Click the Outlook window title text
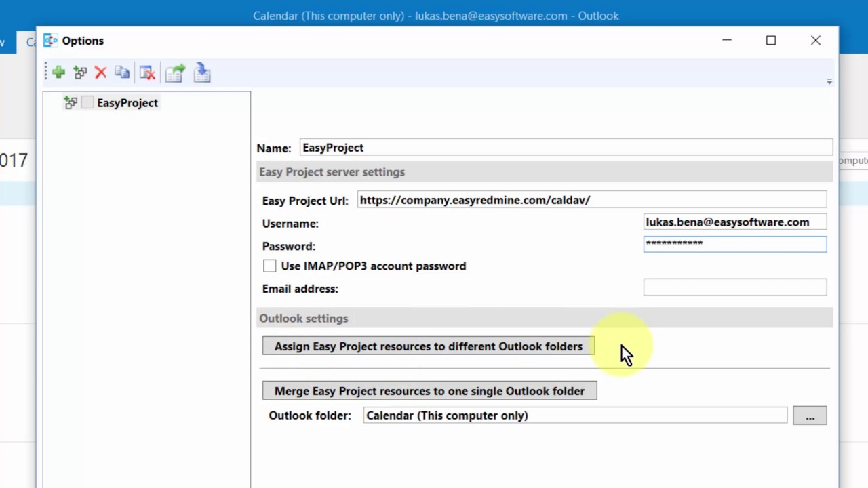 [435, 16]
